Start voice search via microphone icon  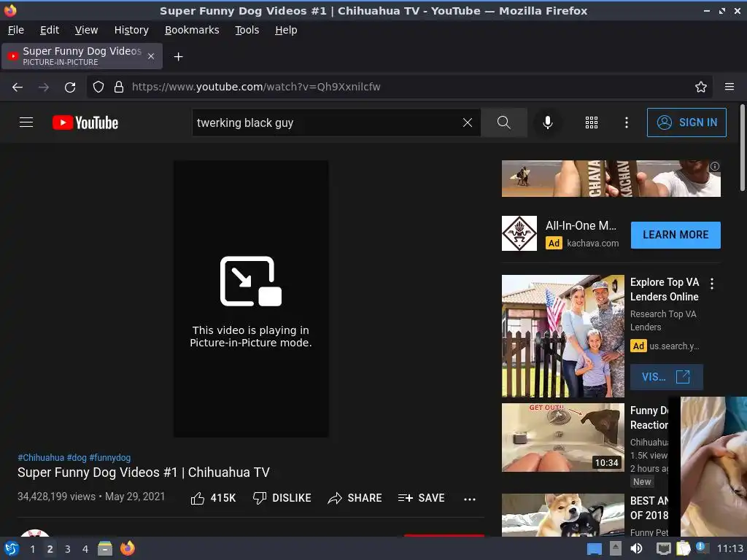[x=547, y=122]
